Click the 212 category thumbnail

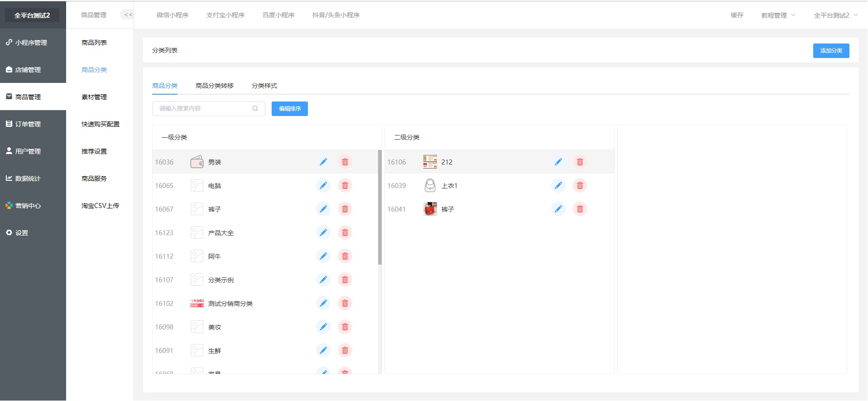tap(430, 162)
